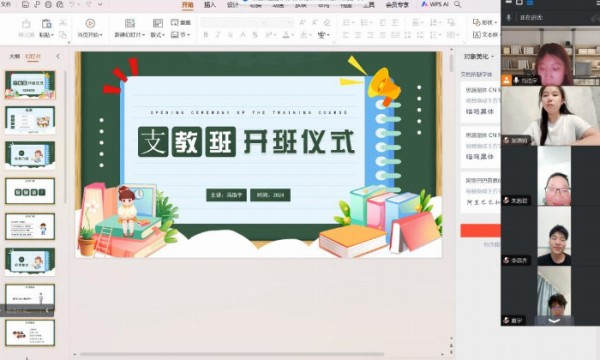
Task: Click the Undo arrow icon
Action: pos(73,5)
